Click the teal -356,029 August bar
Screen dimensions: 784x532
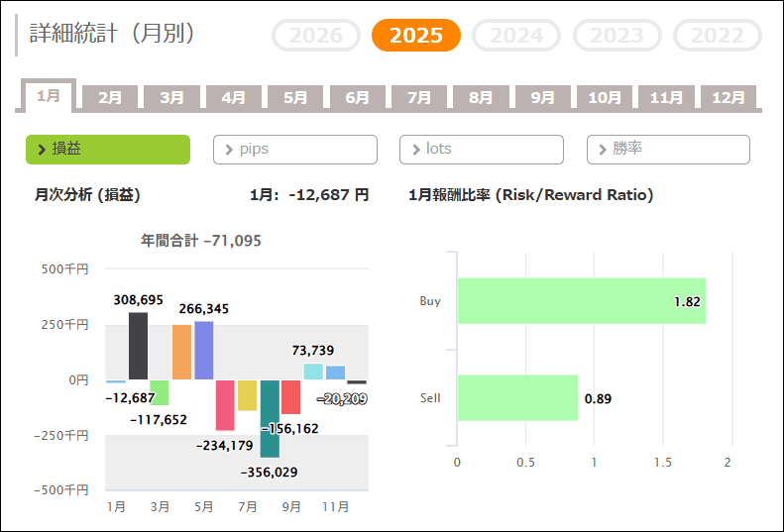[270, 418]
